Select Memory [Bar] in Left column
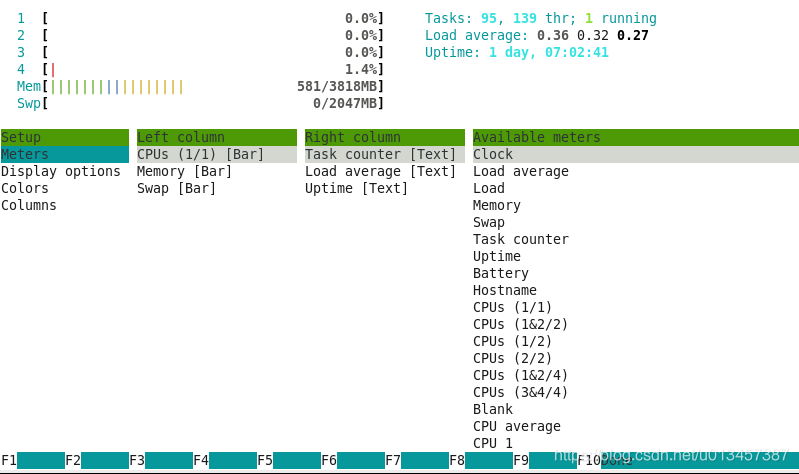799x474 pixels. (184, 171)
